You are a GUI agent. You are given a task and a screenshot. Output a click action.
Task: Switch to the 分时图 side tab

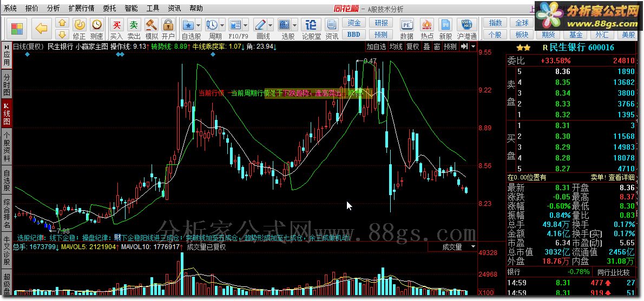6,84
